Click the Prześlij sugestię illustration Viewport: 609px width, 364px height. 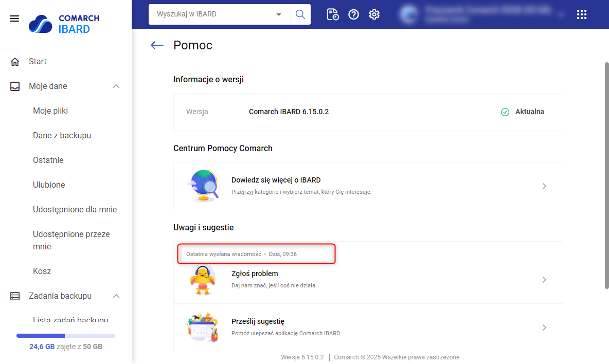(202, 327)
